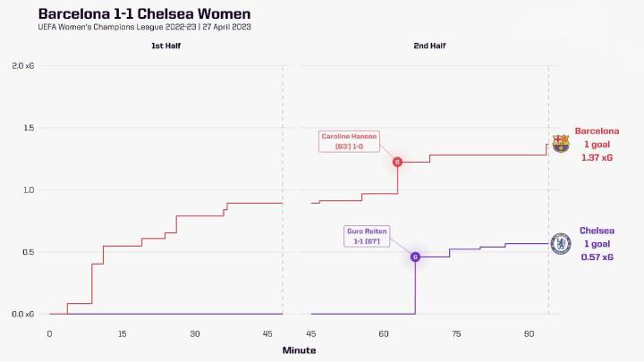Click the Minute x-axis title
This screenshot has width=644, height=362.
click(x=299, y=350)
